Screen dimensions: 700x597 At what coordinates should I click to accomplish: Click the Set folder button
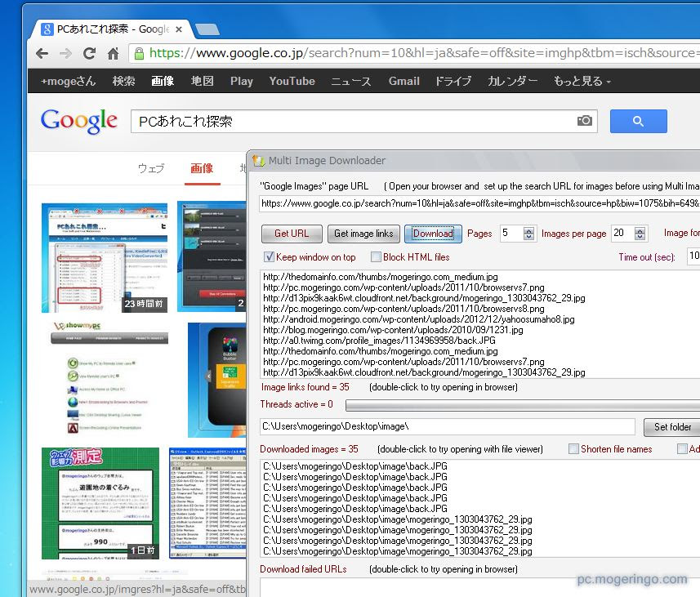click(672, 427)
